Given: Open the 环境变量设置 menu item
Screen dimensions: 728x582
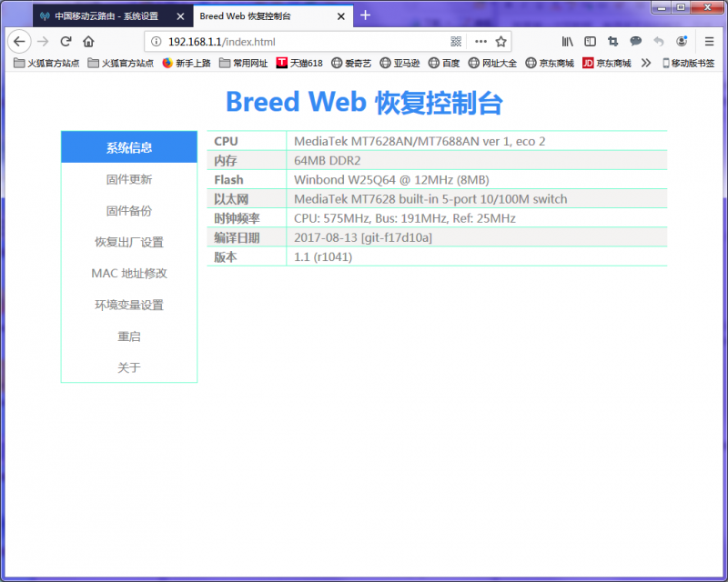Looking at the screenshot, I should pyautogui.click(x=129, y=305).
